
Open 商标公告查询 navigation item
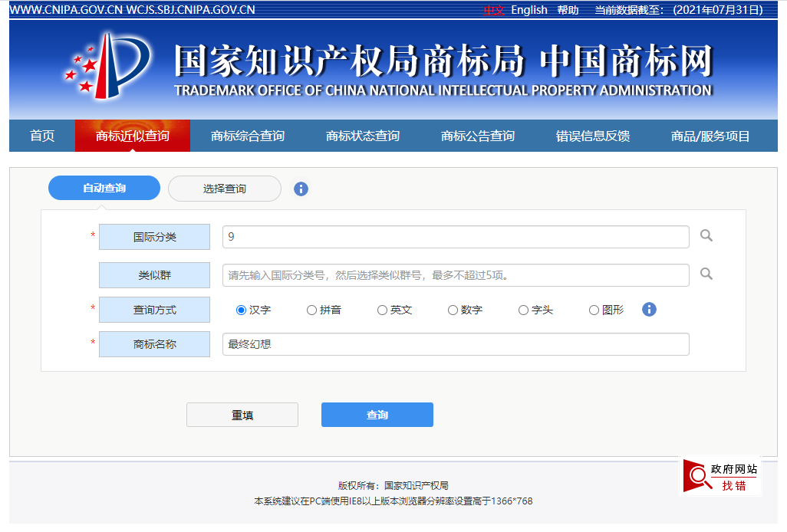[x=477, y=136]
